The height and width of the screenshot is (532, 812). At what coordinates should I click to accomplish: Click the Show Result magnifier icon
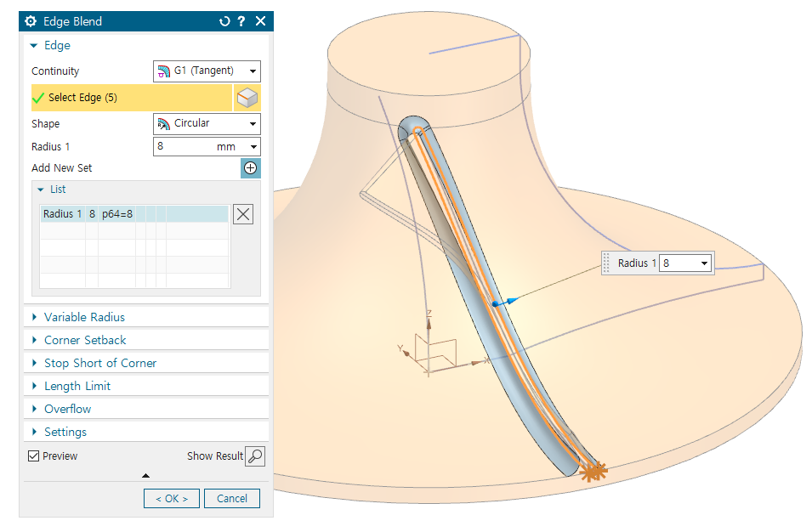click(x=254, y=456)
